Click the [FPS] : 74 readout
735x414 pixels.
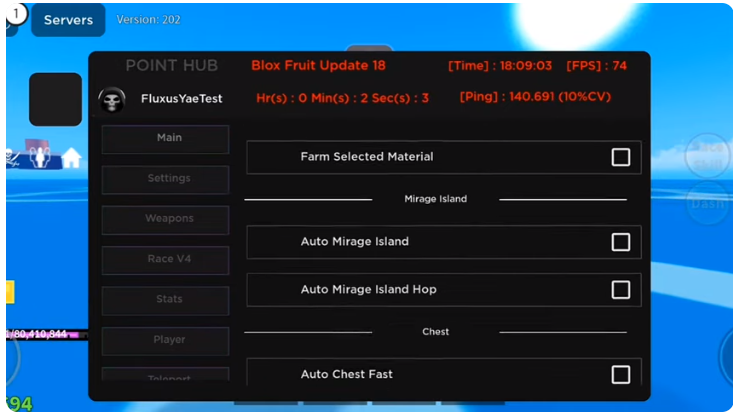[x=596, y=66]
